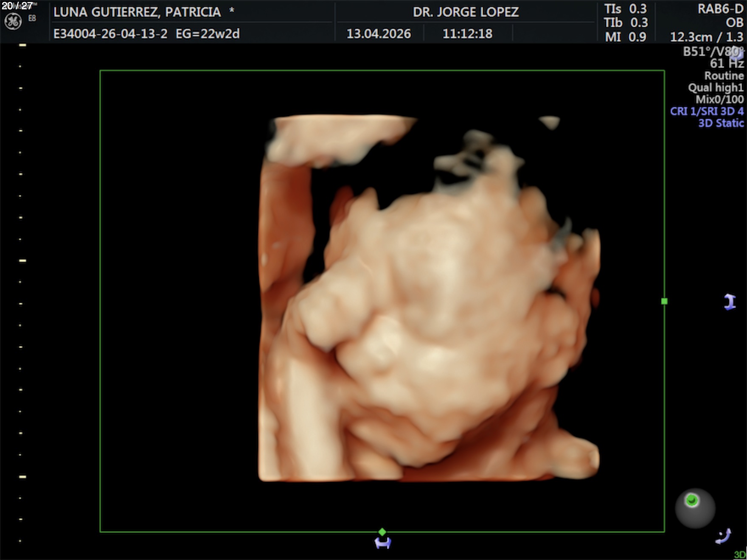The width and height of the screenshot is (747, 560).
Task: Click the RAB6-D probe name
Action: click(x=720, y=9)
